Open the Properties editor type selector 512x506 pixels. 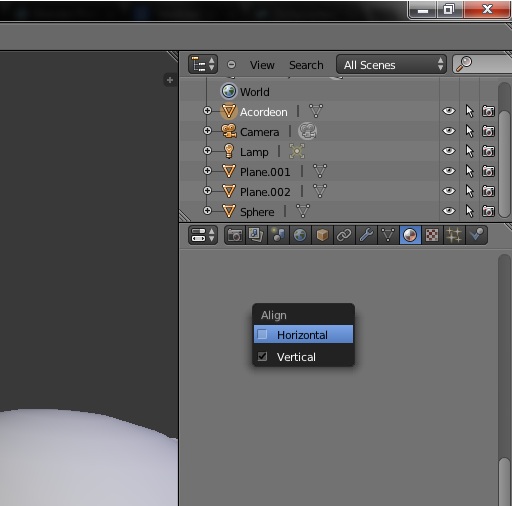pos(203,235)
